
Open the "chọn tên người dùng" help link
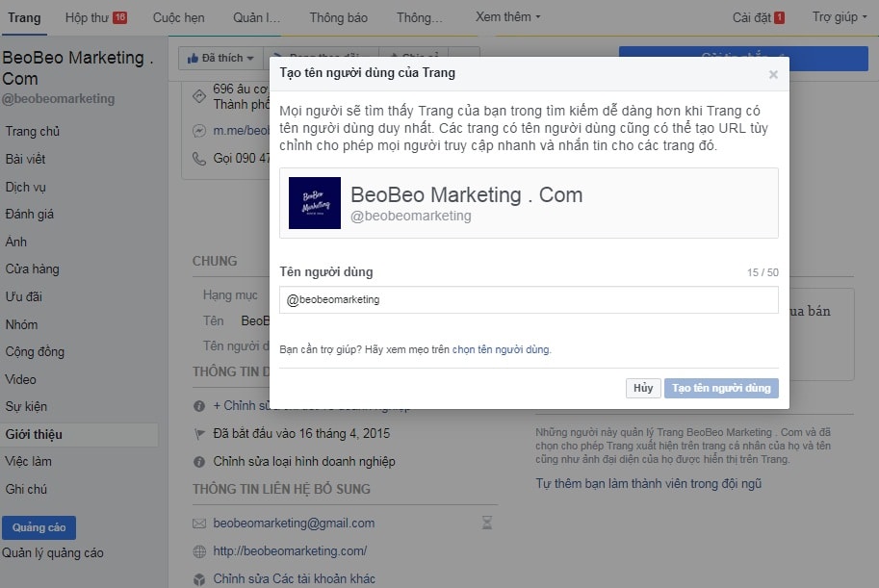coord(501,350)
